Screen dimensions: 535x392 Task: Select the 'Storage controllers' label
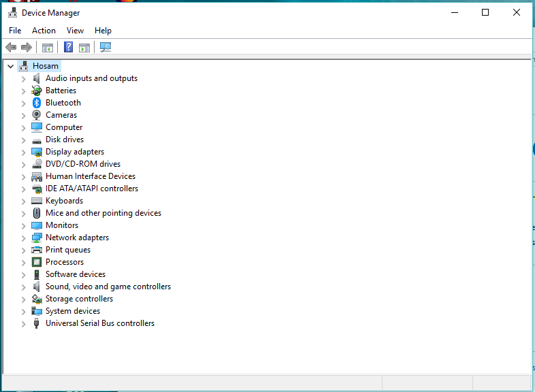pos(79,299)
